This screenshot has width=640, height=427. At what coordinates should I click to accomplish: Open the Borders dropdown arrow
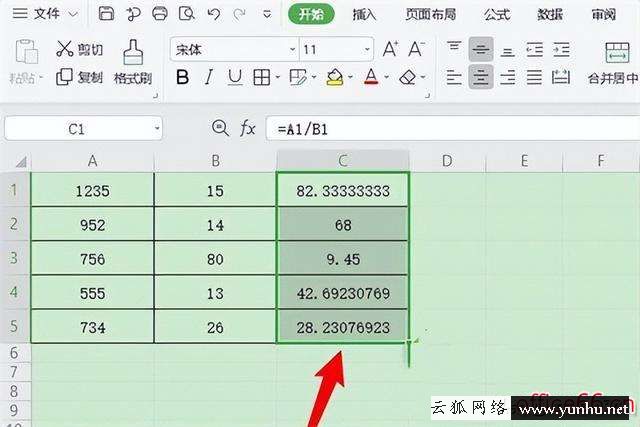[x=278, y=77]
